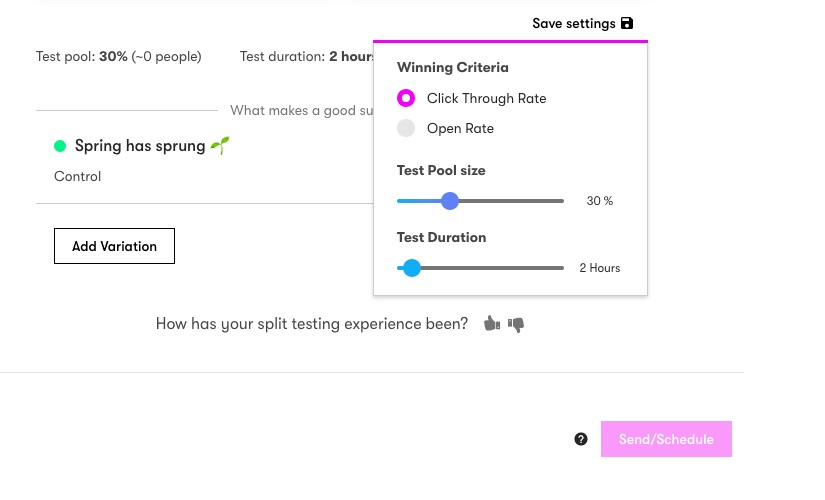
Task: Click the Save settings text label
Action: pyautogui.click(x=573, y=23)
